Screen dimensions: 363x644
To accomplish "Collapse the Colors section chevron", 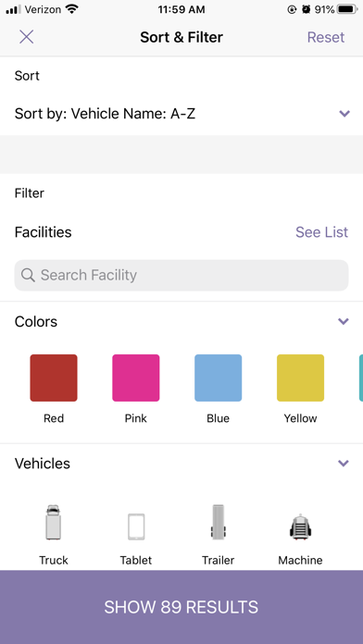I will 344,321.
